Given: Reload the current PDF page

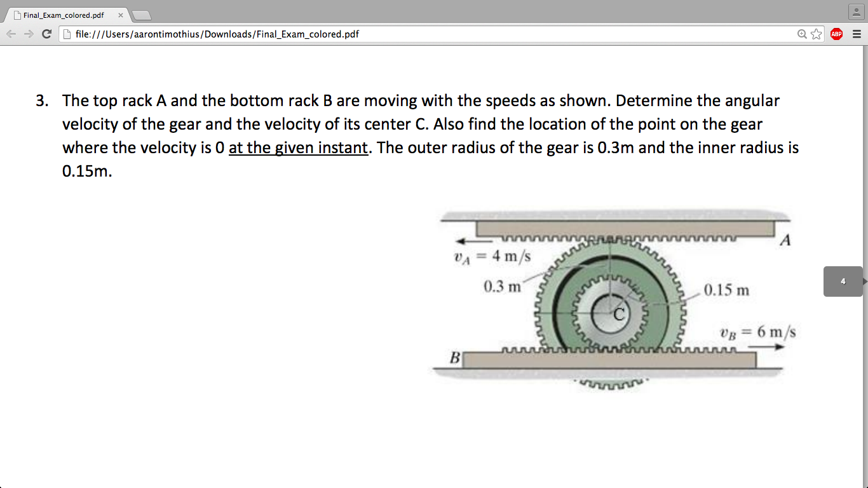Looking at the screenshot, I should (x=46, y=34).
